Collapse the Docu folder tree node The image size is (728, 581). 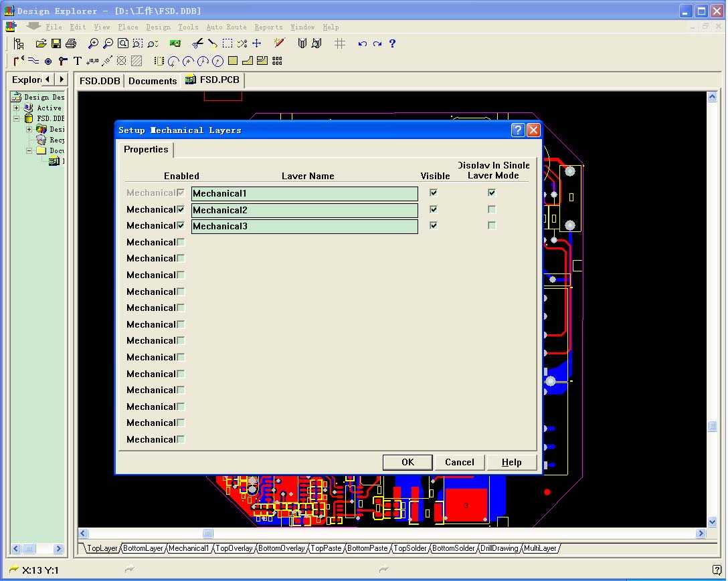click(x=29, y=150)
